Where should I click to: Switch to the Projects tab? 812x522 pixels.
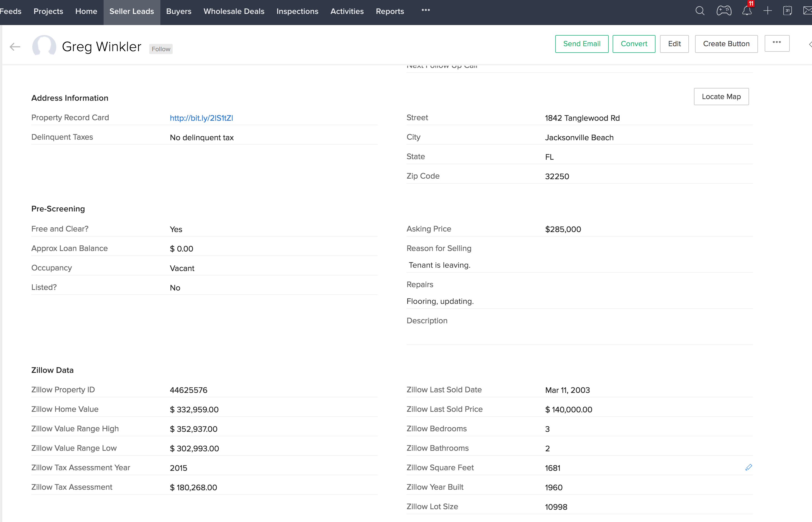48,11
